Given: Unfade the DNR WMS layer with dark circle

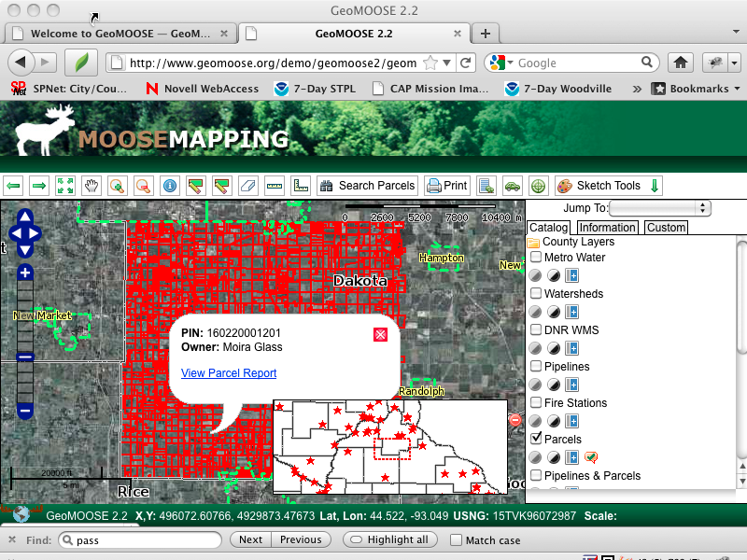Looking at the screenshot, I should coord(554,348).
